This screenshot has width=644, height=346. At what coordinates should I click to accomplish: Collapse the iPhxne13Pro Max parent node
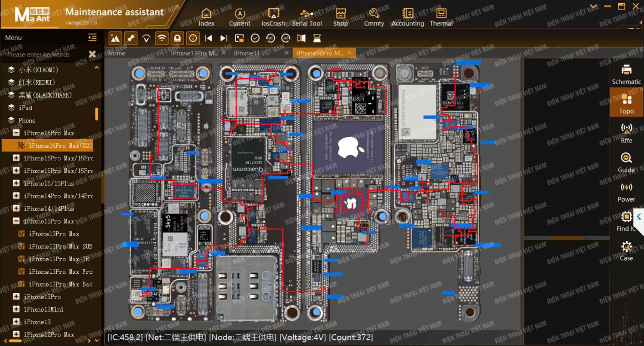click(16, 221)
